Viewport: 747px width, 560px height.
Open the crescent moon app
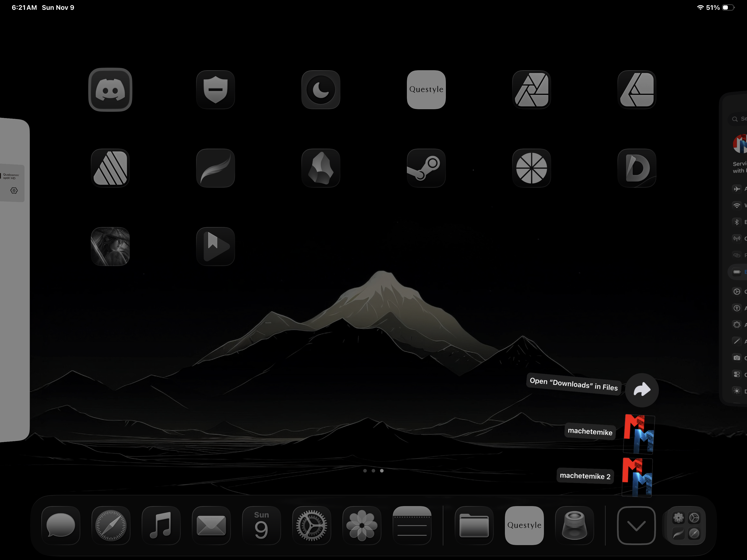pyautogui.click(x=321, y=89)
